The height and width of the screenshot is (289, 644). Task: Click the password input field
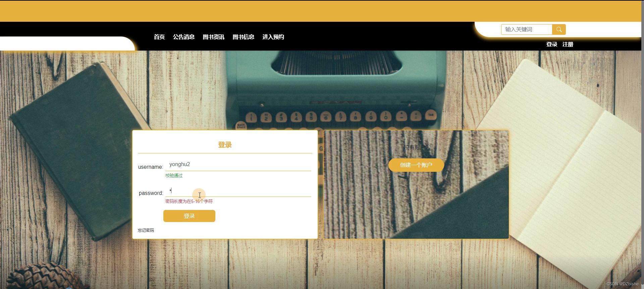tap(238, 191)
